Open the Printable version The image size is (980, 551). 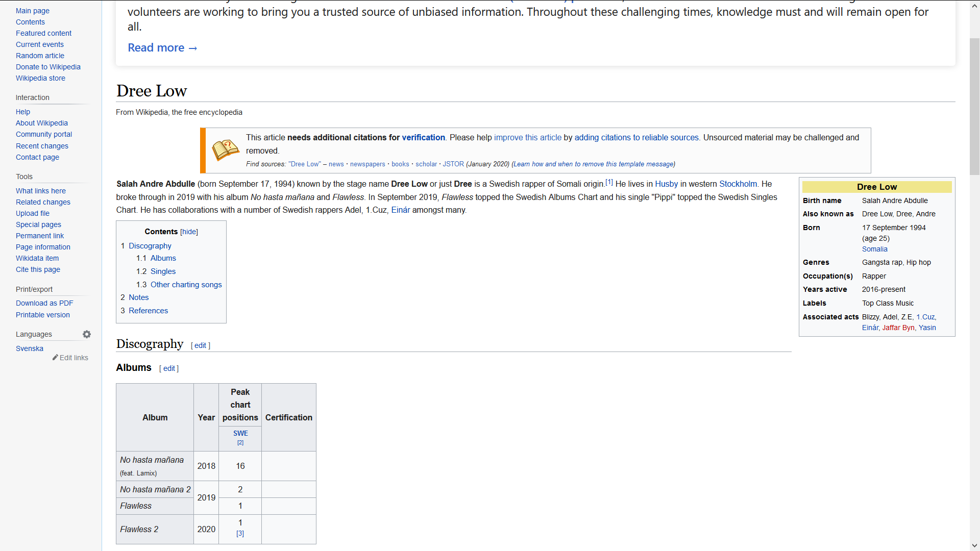pyautogui.click(x=43, y=315)
